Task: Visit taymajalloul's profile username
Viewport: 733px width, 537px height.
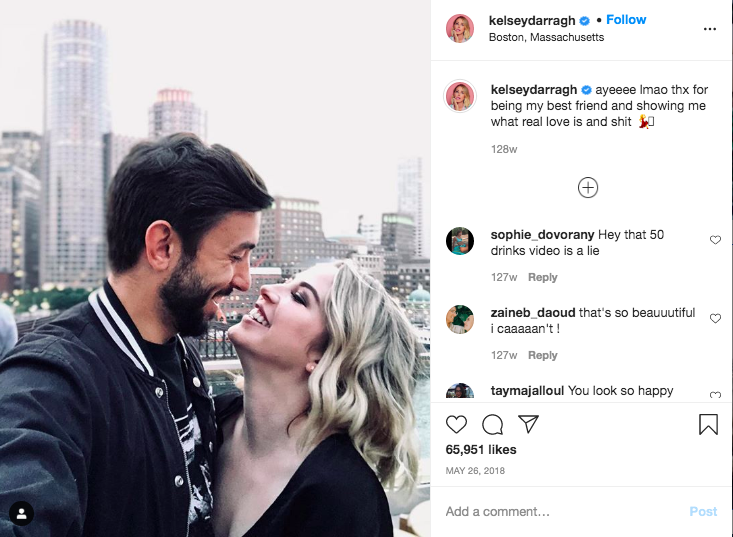Action: pos(527,391)
